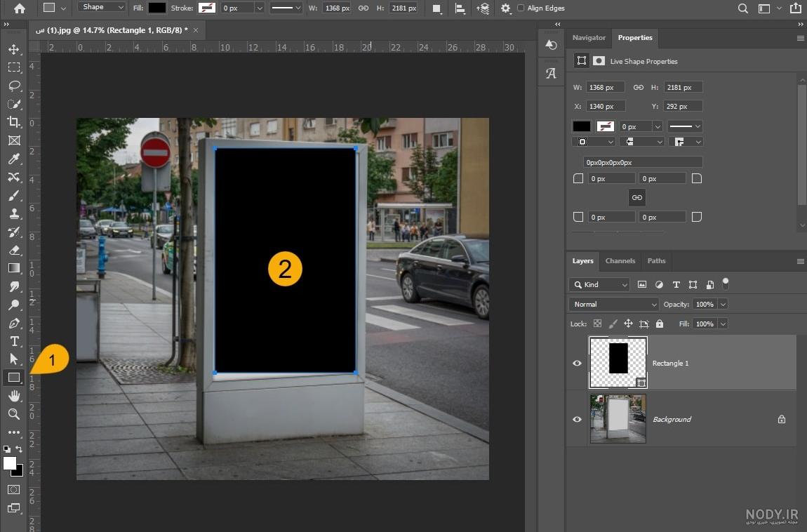Switch to the Channels tab
The image size is (807, 532).
click(x=620, y=261)
